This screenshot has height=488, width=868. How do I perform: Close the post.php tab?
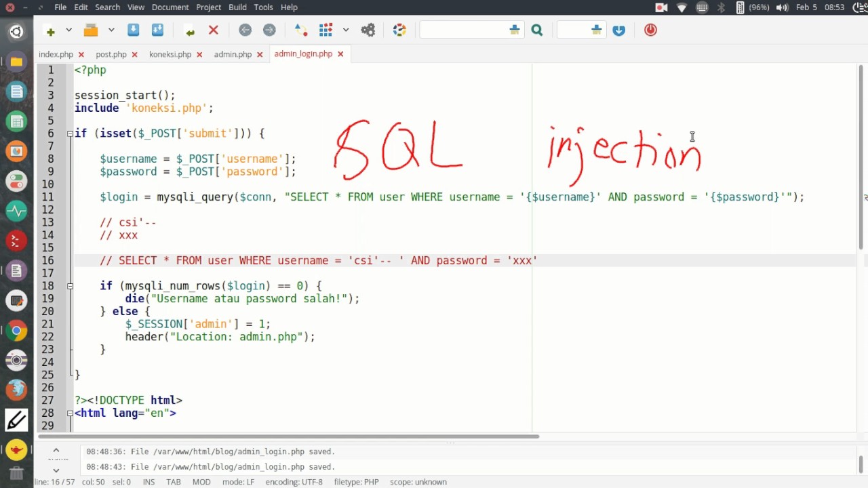(134, 54)
